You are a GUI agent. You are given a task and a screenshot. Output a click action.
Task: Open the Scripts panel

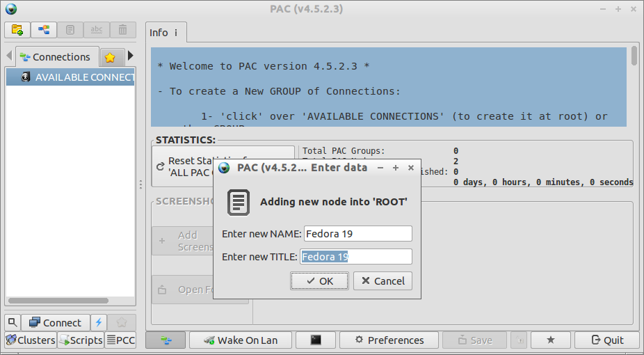click(x=81, y=340)
